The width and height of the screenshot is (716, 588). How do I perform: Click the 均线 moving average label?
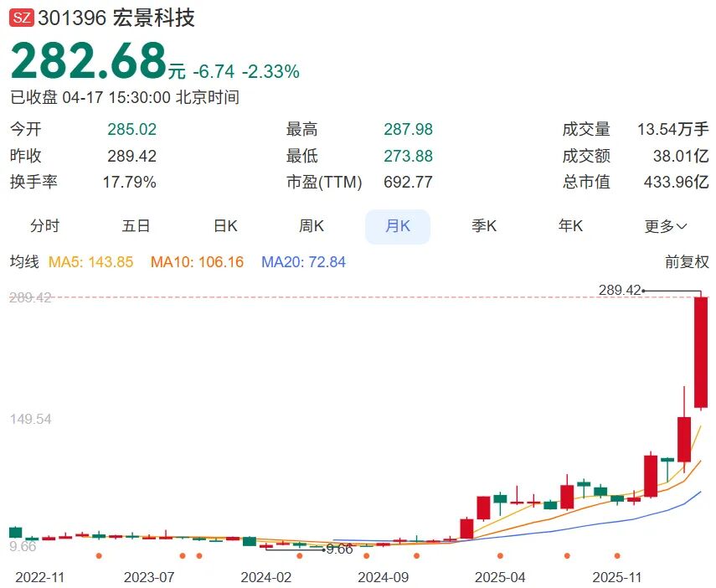(24, 262)
